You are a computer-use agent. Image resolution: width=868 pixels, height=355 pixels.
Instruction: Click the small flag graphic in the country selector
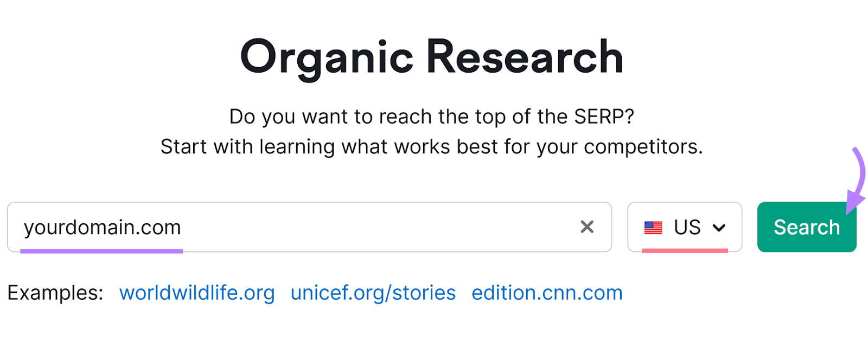(x=654, y=228)
